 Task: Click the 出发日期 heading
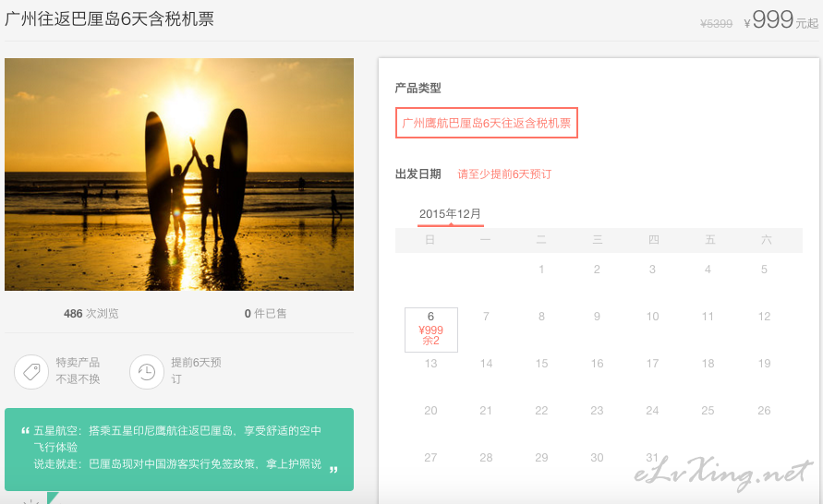tap(418, 174)
